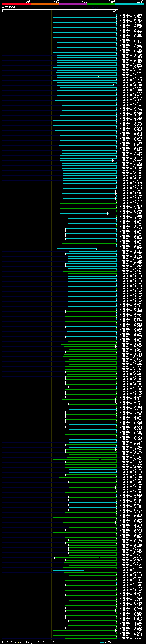Open hit UniRef100_B9S0Y9
This screenshot has height=644, width=146.
click(131, 37)
